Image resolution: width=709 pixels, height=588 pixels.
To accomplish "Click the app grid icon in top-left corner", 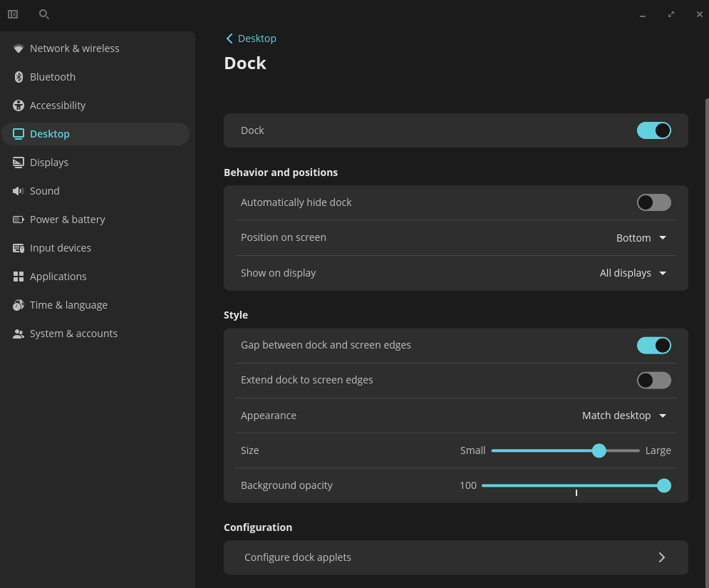I will [12, 14].
